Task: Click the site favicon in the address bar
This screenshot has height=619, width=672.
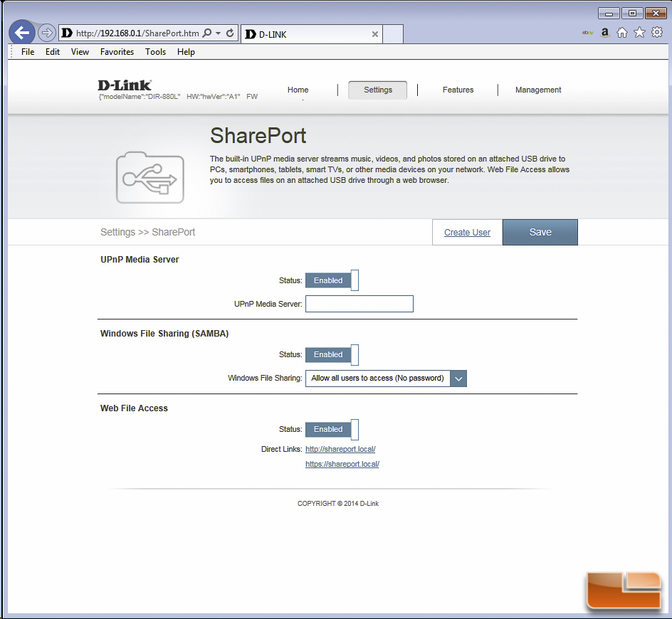Action: pyautogui.click(x=67, y=33)
